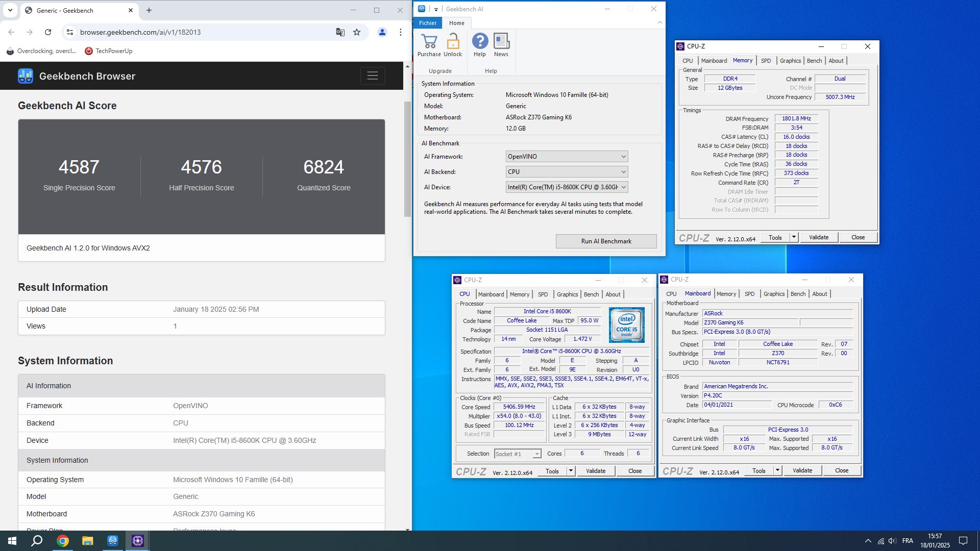Click the translate page icon in address bar
The image size is (980, 551).
(x=340, y=32)
